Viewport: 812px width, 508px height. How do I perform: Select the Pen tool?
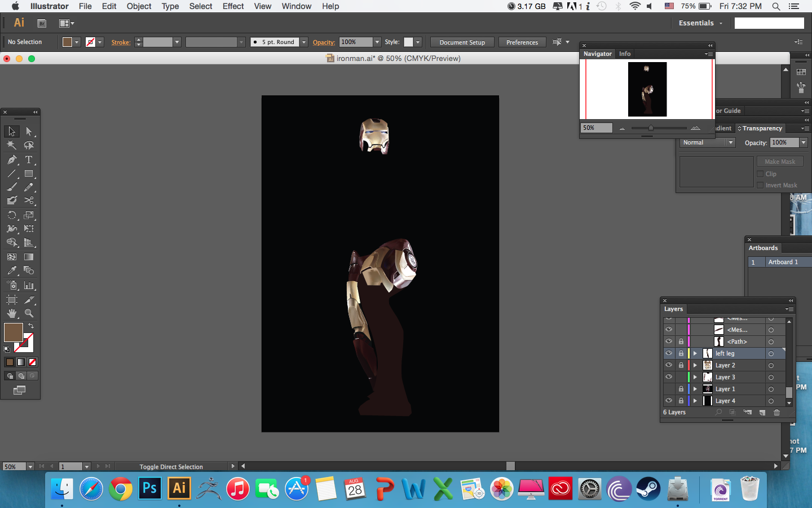[x=12, y=160]
